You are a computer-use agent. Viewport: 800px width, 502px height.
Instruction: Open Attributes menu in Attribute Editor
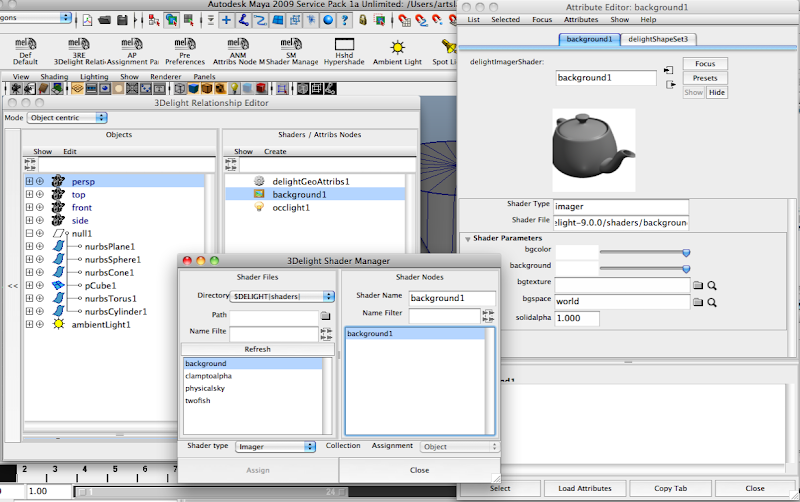click(x=581, y=19)
